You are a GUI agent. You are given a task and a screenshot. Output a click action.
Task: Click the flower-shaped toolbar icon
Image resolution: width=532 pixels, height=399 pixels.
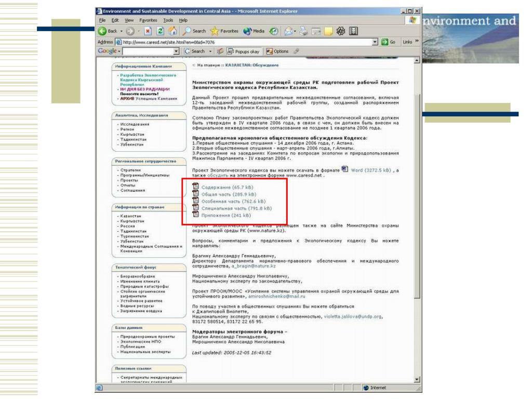tap(341, 31)
